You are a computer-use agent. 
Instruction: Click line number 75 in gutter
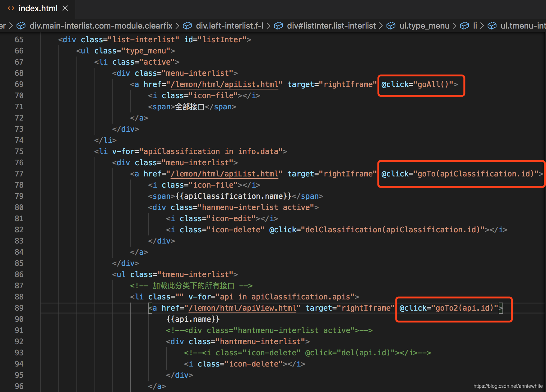pyautogui.click(x=19, y=151)
